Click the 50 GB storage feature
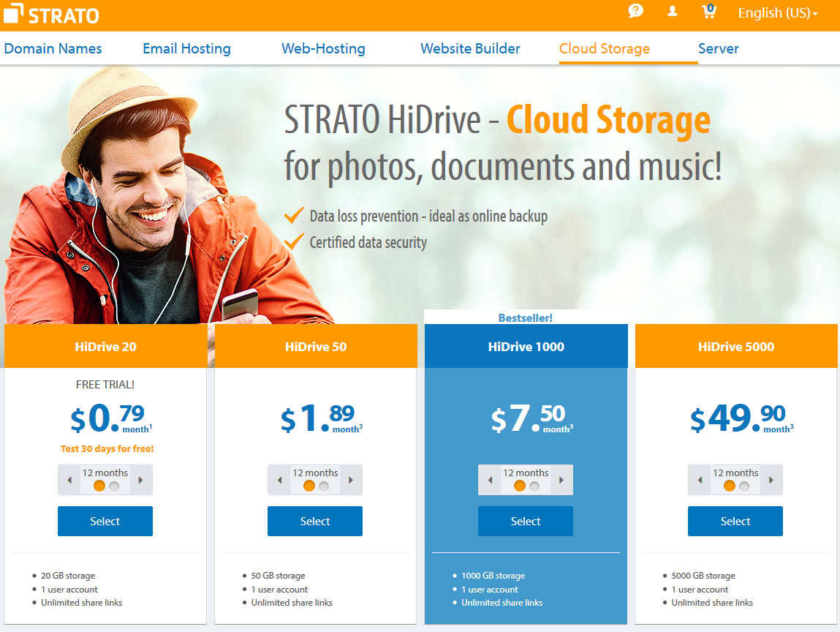Screen dimensions: 840x632 pyautogui.click(x=278, y=576)
